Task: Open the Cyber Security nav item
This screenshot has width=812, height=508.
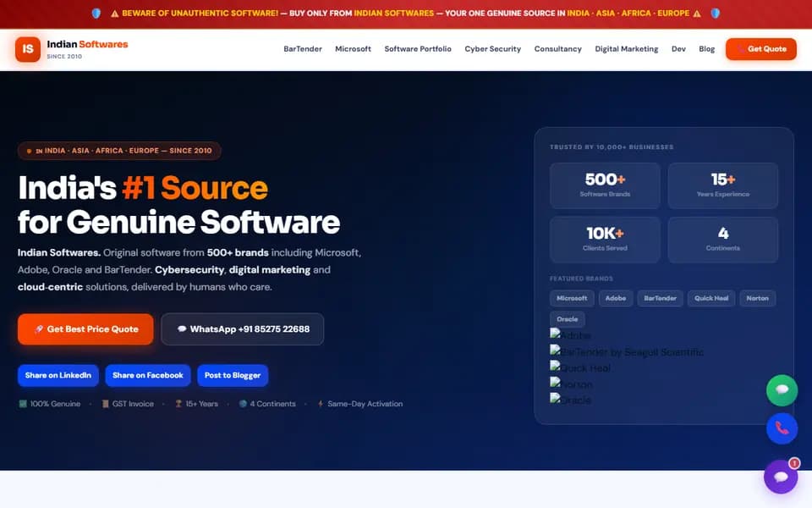Action: coord(493,49)
